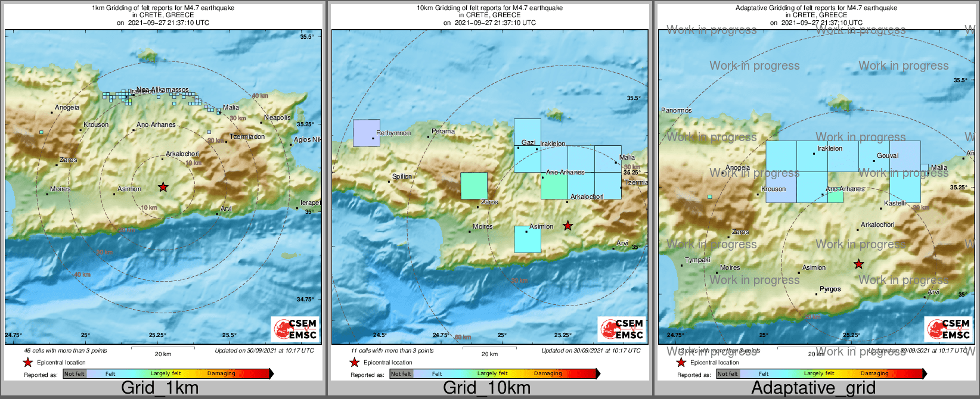This screenshot has height=399, width=980.
Task: Click the purple grid cell near Rethymnon on the Grid_10km map
Action: click(367, 133)
